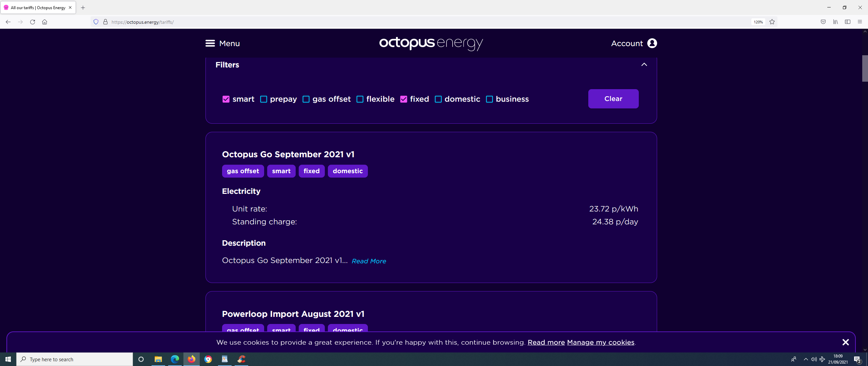The width and height of the screenshot is (868, 366).
Task: Reload the current page
Action: pyautogui.click(x=33, y=22)
